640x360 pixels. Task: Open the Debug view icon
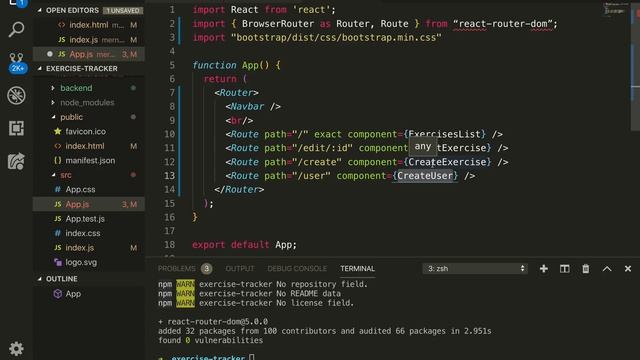pos(16,96)
